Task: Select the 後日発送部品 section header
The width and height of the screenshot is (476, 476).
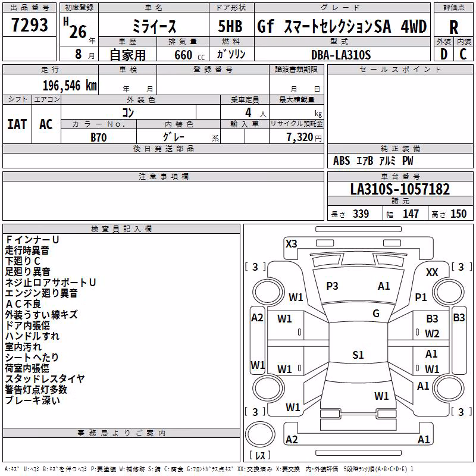Action: coord(163,148)
